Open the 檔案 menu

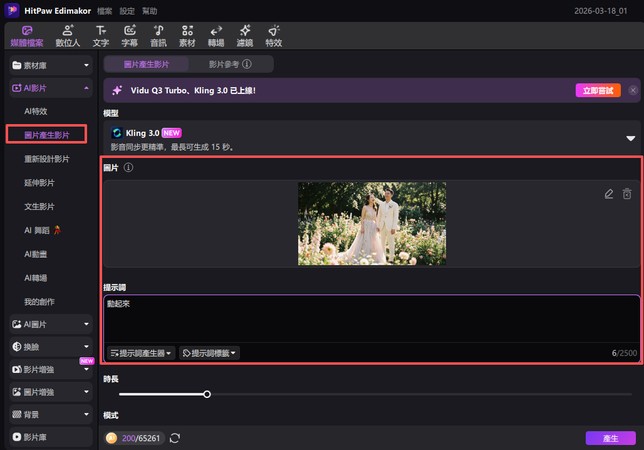(x=104, y=11)
